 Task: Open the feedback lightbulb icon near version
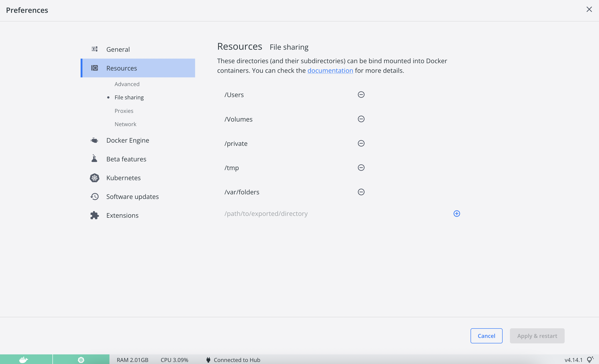(x=590, y=359)
